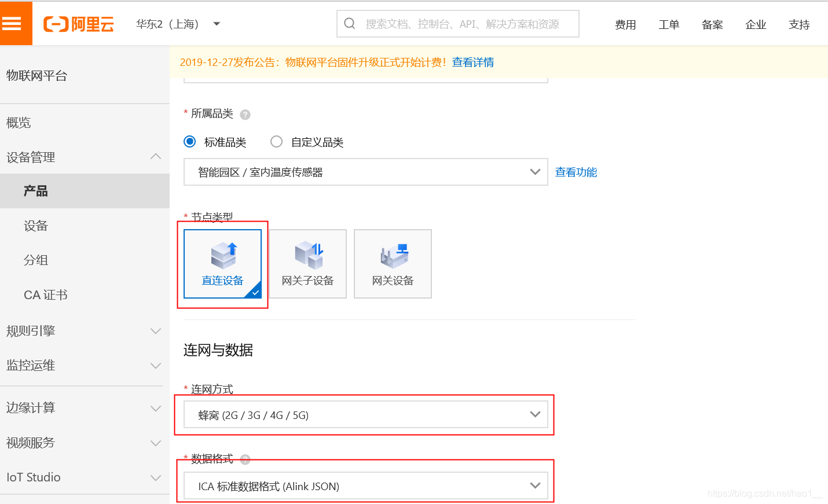
Task: Select the 网关设备 node type card
Action: [x=393, y=264]
